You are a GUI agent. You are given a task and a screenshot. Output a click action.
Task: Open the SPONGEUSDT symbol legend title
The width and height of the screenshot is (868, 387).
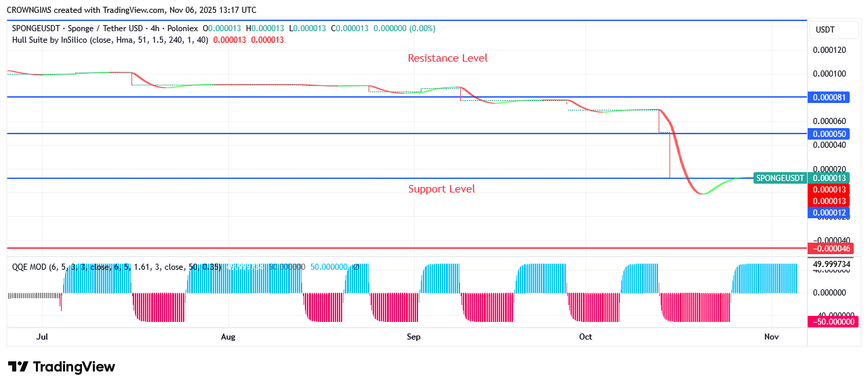coord(105,28)
